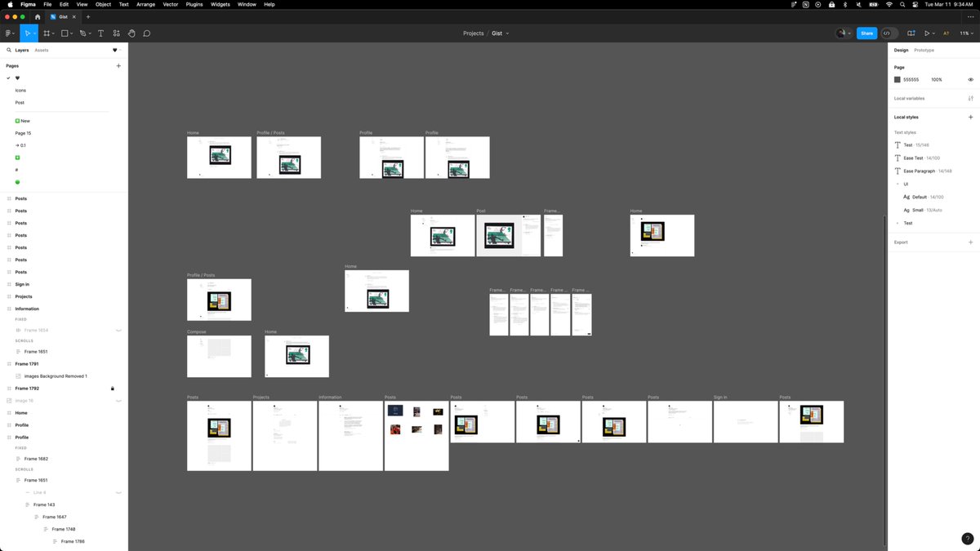This screenshot has height=551, width=980.
Task: Click the Bluetooth menu bar icon
Action: [844, 4]
